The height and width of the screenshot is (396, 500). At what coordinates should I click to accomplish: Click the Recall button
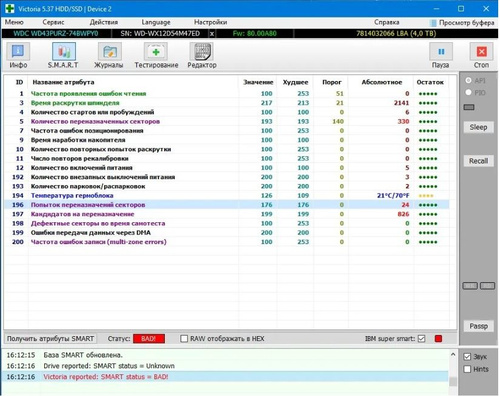tap(478, 161)
